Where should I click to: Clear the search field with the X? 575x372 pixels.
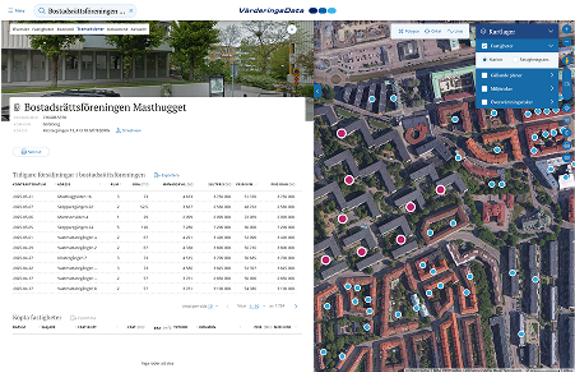pyautogui.click(x=131, y=11)
